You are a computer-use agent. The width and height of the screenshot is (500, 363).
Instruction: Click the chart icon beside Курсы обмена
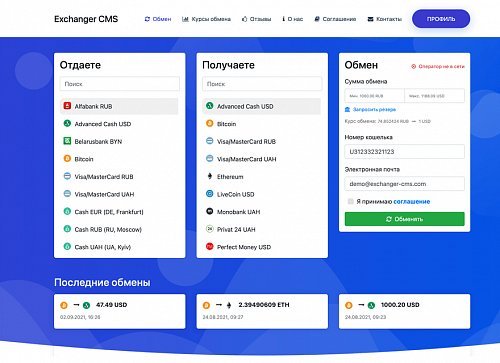(185, 19)
